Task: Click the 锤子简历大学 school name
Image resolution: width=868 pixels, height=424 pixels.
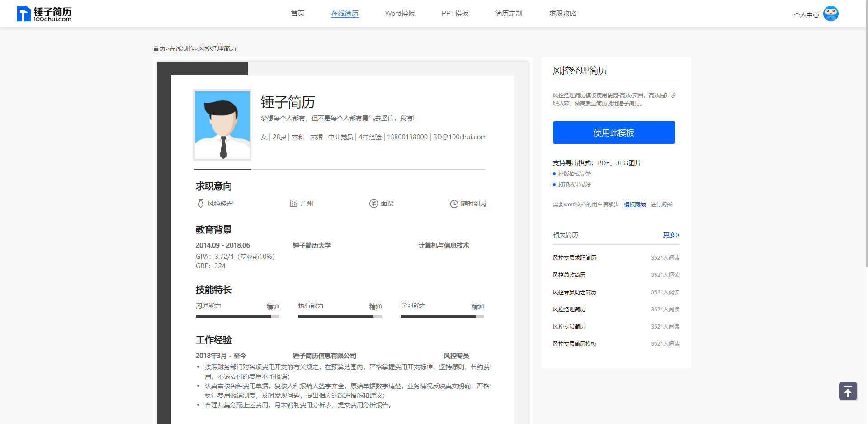Action: coord(311,245)
